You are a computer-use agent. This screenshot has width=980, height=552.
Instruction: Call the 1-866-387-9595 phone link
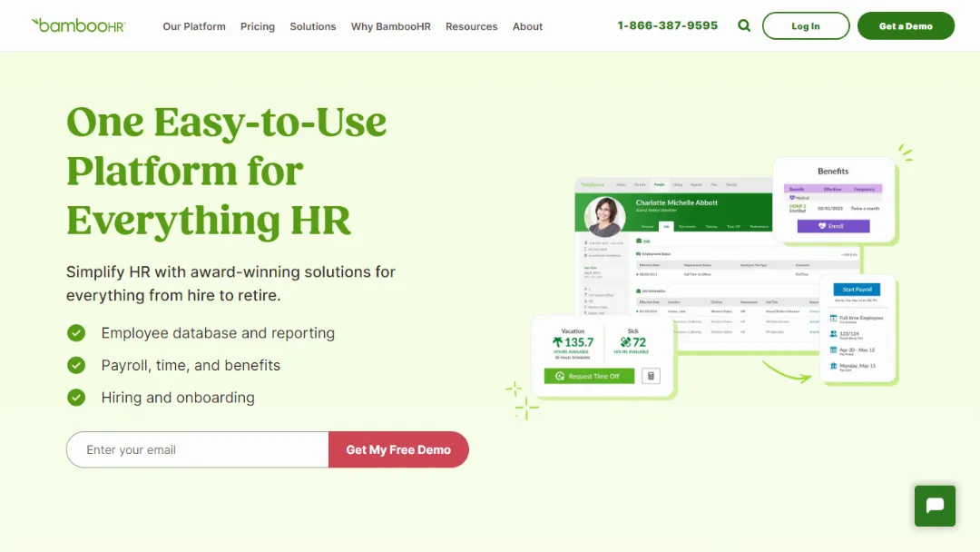point(668,25)
